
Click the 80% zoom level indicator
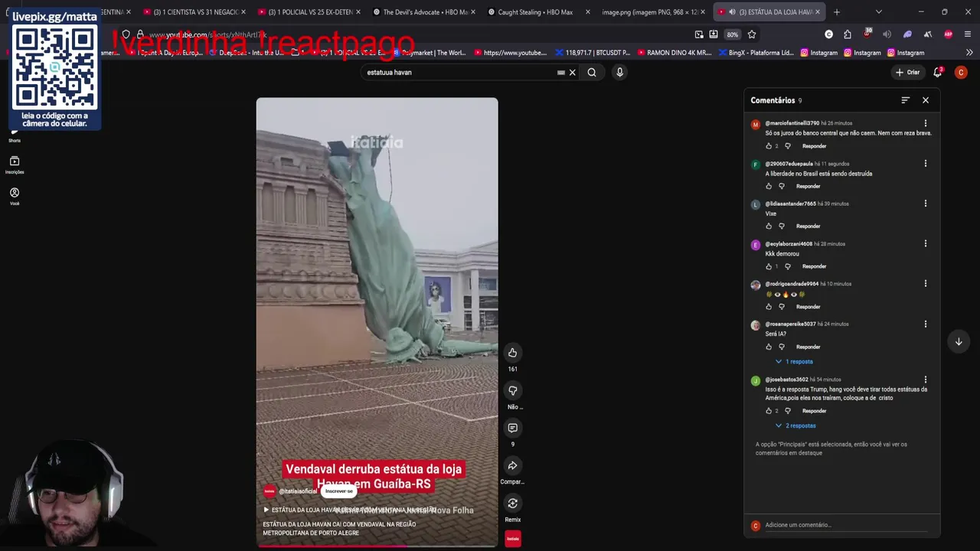[733, 34]
